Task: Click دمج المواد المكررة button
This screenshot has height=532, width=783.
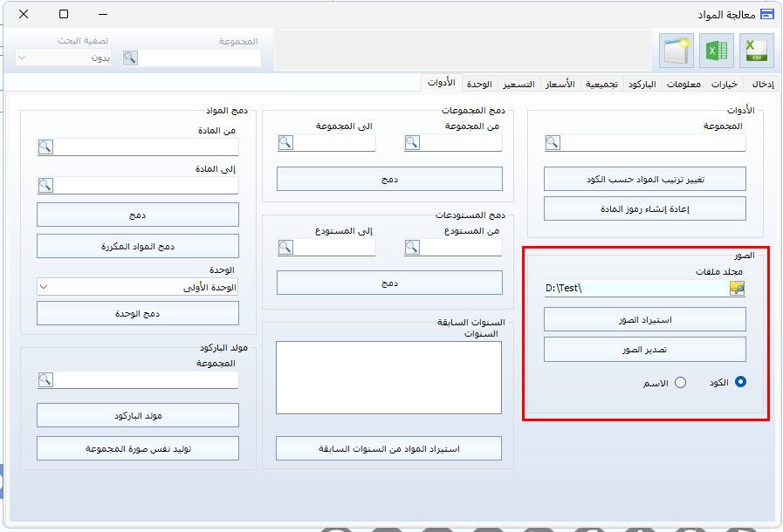Action: [138, 246]
